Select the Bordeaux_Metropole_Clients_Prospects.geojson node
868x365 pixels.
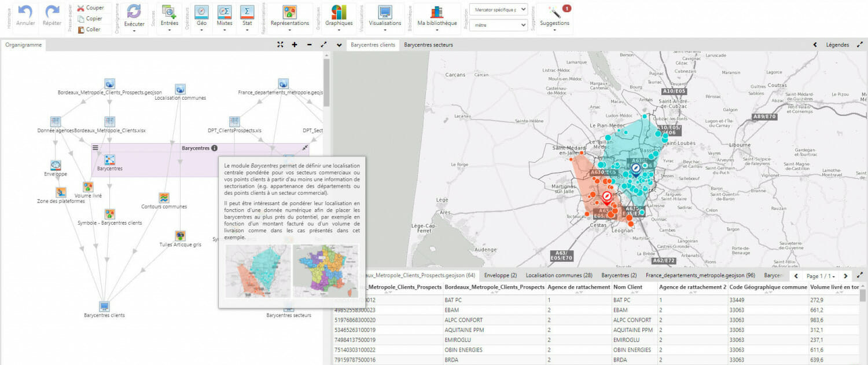pos(109,84)
